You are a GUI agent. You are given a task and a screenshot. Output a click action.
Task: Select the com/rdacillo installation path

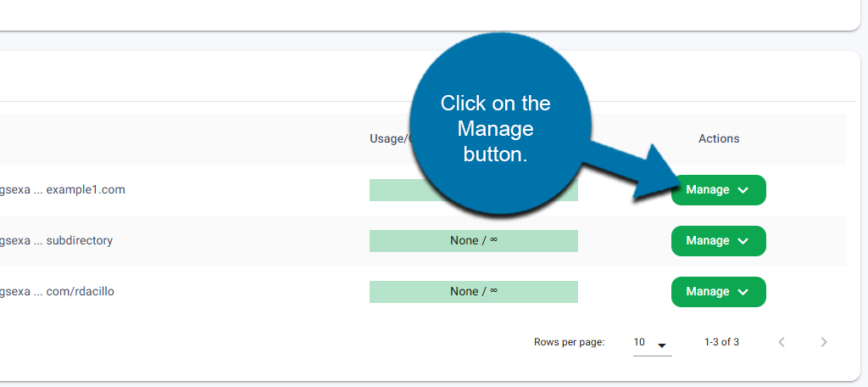(x=58, y=292)
